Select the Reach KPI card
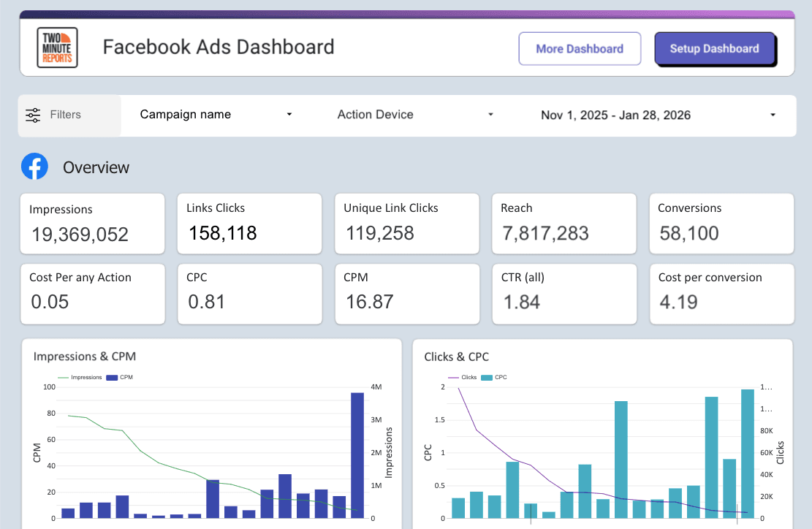The width and height of the screenshot is (812, 529). click(564, 224)
